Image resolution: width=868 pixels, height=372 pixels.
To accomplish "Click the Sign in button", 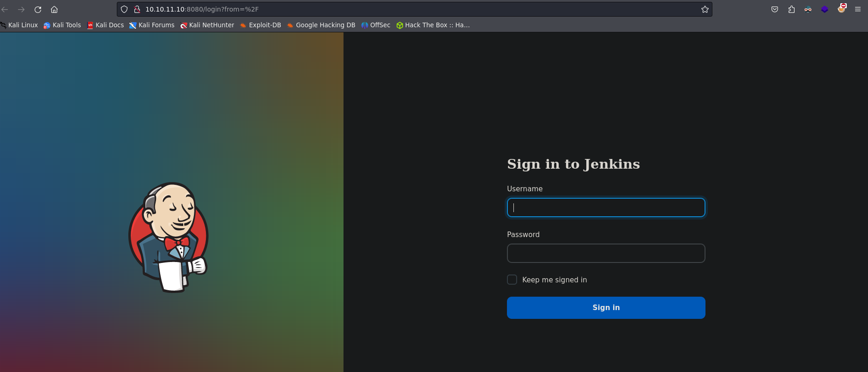I will [x=606, y=308].
